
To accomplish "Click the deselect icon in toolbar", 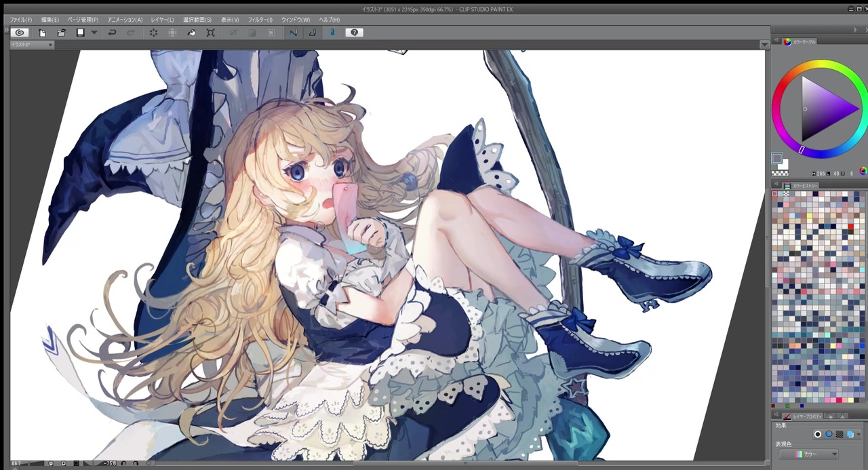I will coord(234,33).
